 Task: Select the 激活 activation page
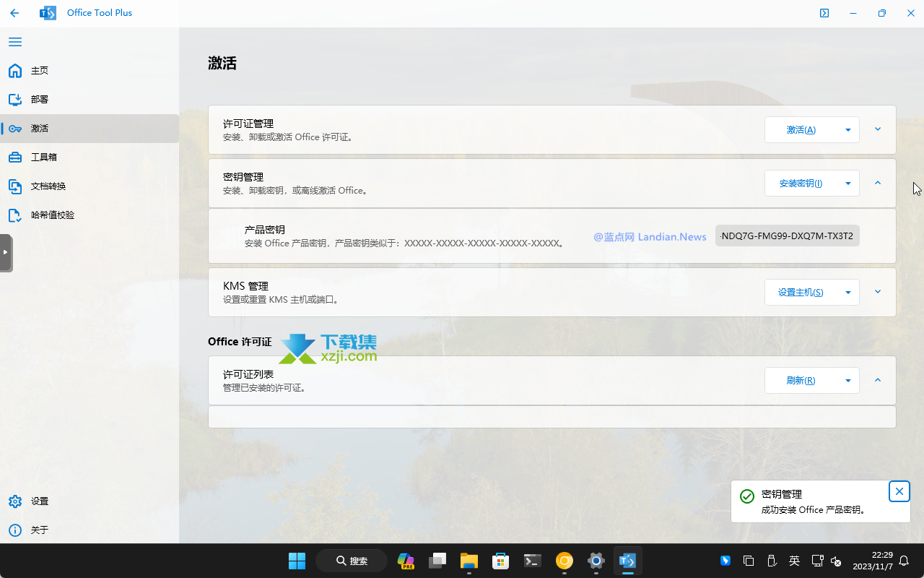tap(90, 129)
